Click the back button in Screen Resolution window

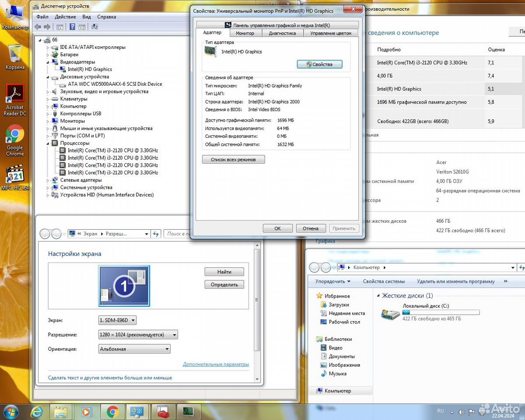pyautogui.click(x=45, y=234)
